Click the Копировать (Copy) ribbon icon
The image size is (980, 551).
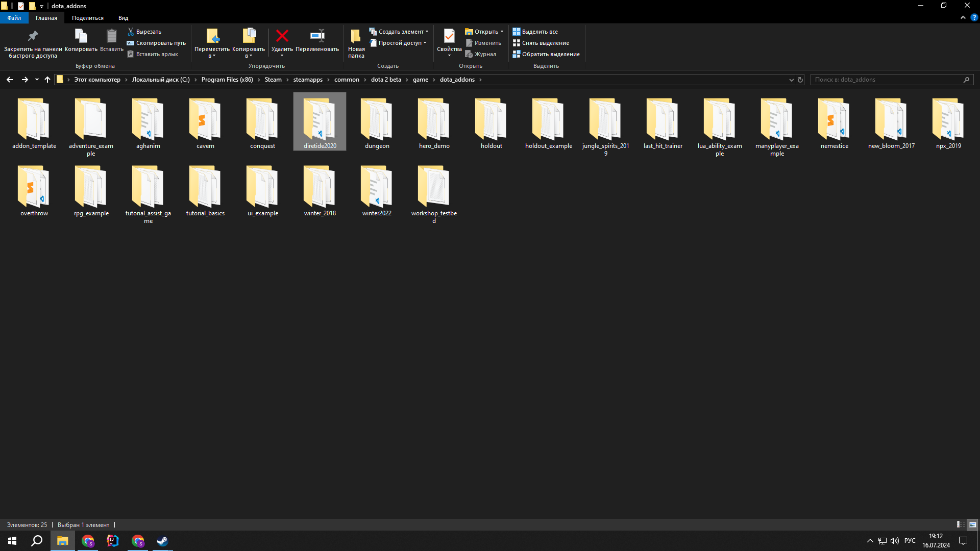point(81,40)
